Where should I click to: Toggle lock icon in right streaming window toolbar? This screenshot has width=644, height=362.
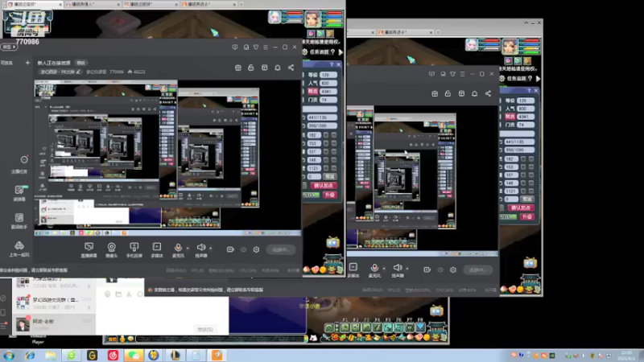pyautogui.click(x=448, y=94)
